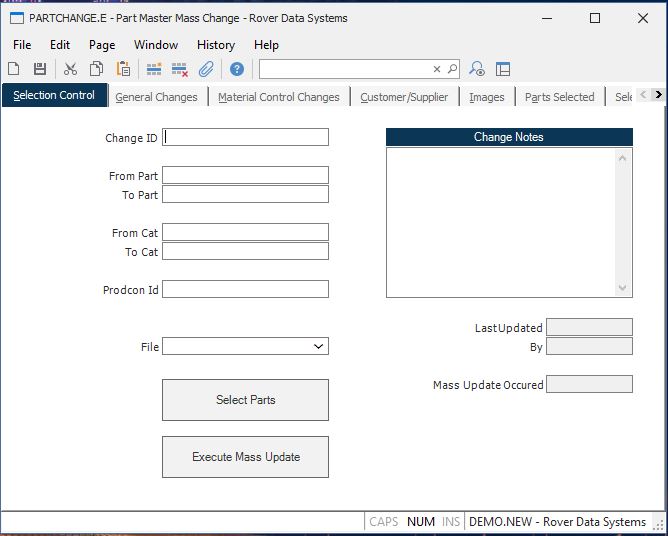
Task: Clear the toolbar search box with X
Action: (437, 69)
